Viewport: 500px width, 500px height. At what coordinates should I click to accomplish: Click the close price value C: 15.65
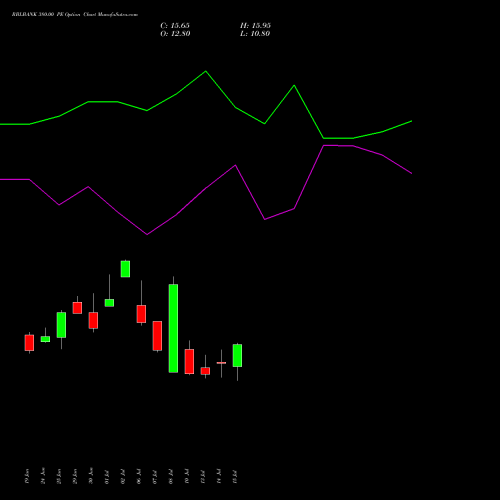click(x=175, y=26)
